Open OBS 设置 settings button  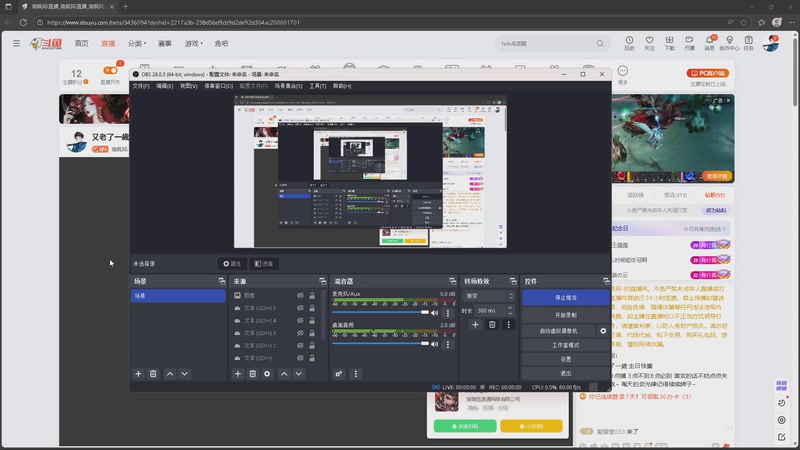tap(565, 359)
